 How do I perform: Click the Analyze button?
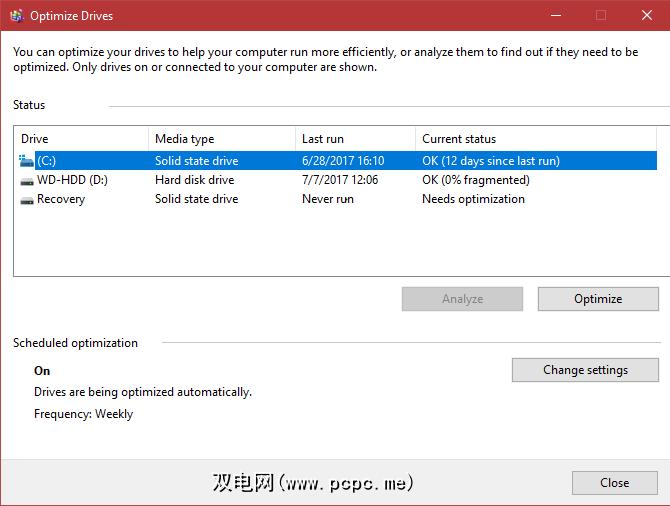[x=462, y=299]
